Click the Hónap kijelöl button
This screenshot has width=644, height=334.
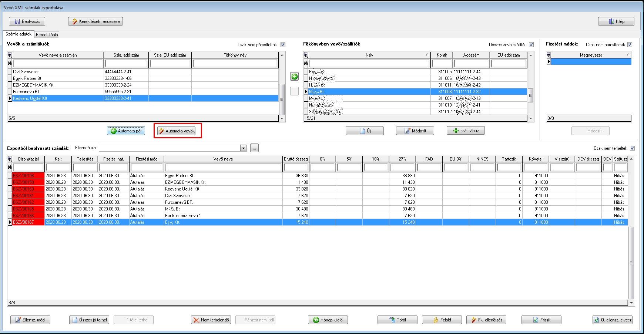(328, 320)
